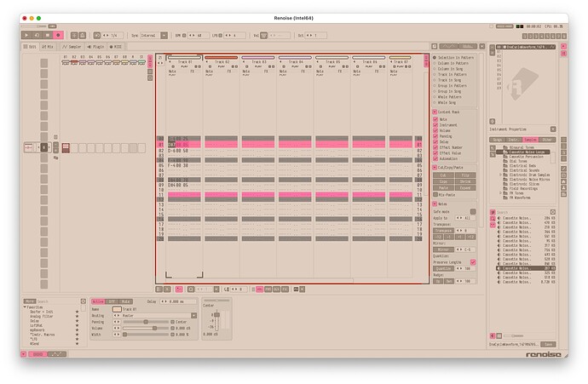Collapse the Notes section
The image size is (588, 384).
pyautogui.click(x=435, y=204)
